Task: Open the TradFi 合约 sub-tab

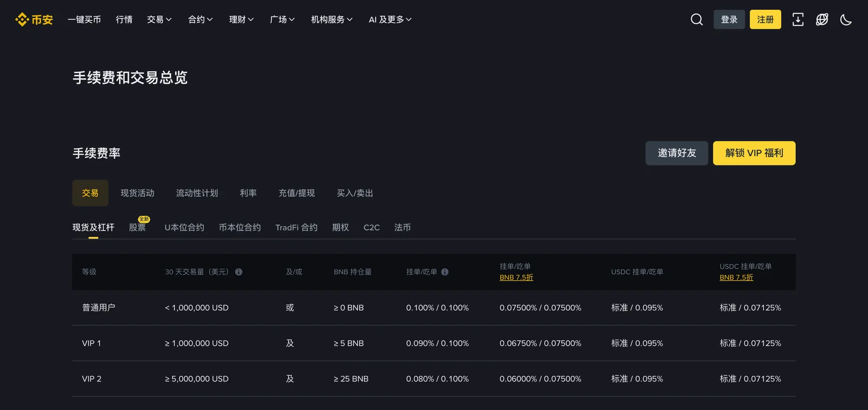Action: point(296,227)
